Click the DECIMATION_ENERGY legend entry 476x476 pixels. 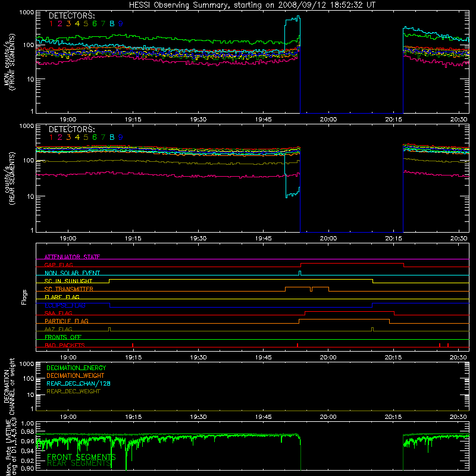(76, 368)
